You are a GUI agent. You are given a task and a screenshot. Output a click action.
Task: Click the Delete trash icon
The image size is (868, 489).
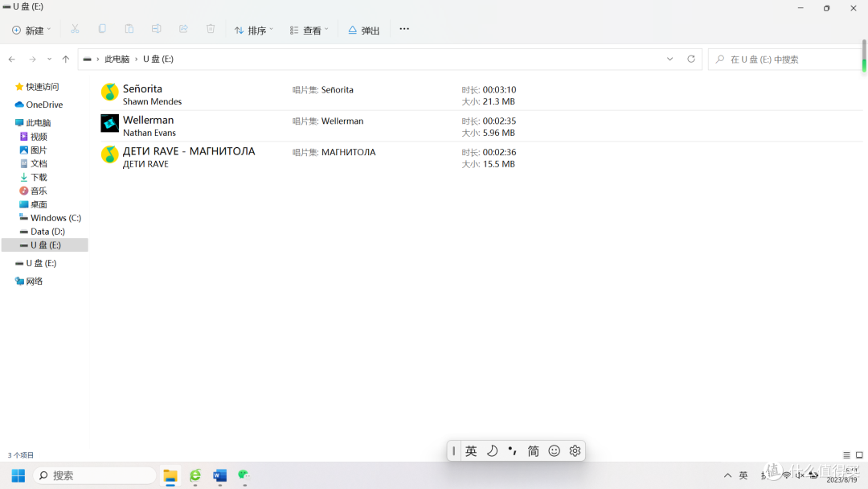tap(211, 29)
